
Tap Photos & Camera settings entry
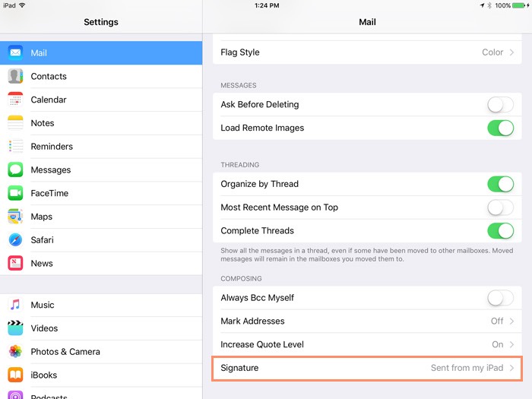pyautogui.click(x=65, y=352)
